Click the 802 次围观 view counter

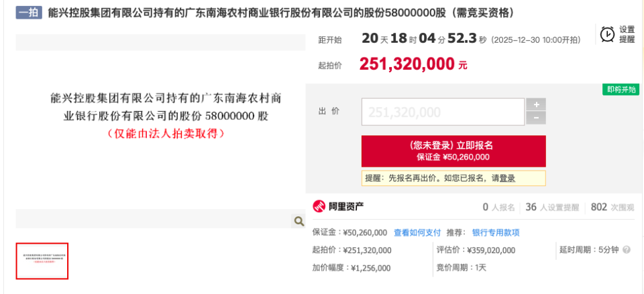click(x=612, y=207)
